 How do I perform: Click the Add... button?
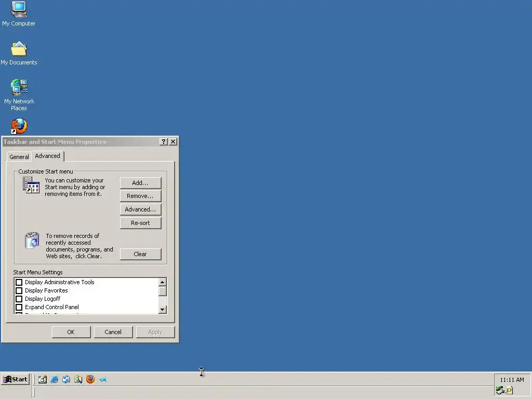pyautogui.click(x=140, y=183)
